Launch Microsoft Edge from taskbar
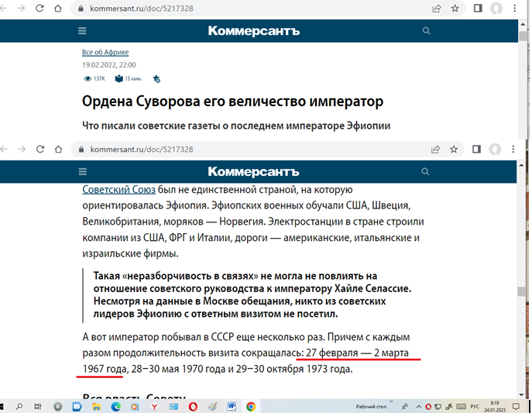 tap(115, 406)
